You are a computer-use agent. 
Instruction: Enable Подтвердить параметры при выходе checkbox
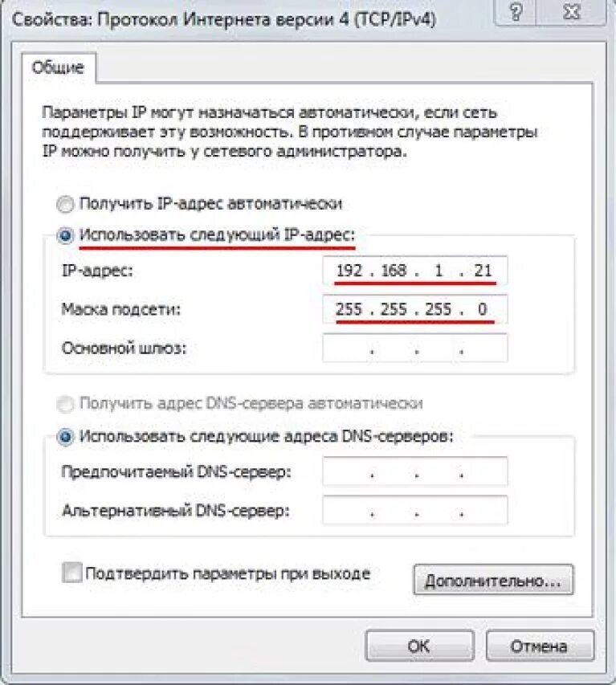click(72, 573)
